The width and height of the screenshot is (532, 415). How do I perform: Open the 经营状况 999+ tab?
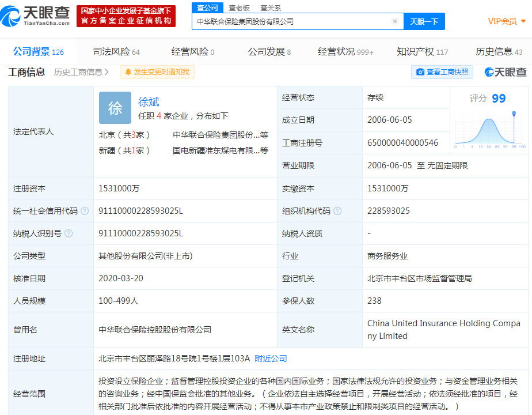(345, 52)
